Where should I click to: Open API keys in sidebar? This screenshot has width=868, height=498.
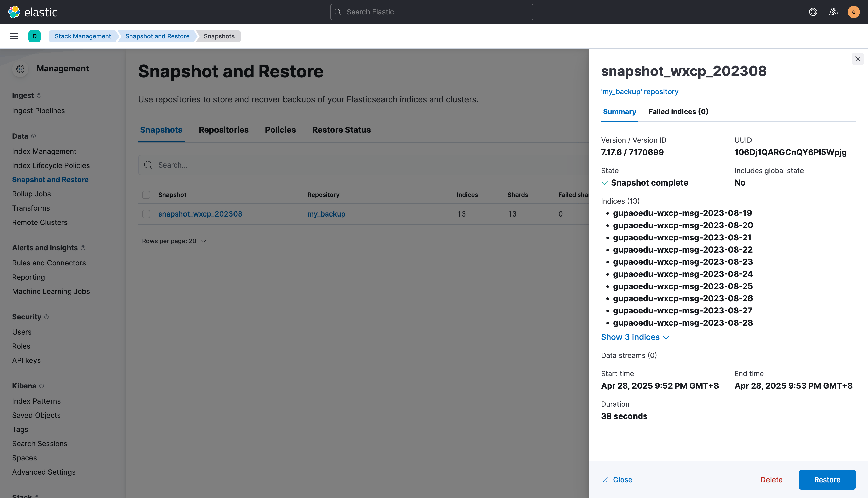26,360
